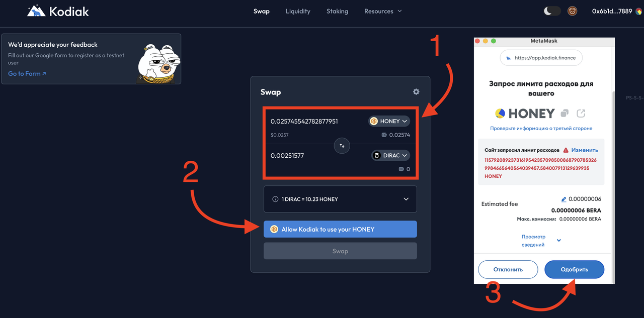Viewport: 644px width, 318px height.
Task: Open the Kodiak logo home link
Action: (58, 11)
